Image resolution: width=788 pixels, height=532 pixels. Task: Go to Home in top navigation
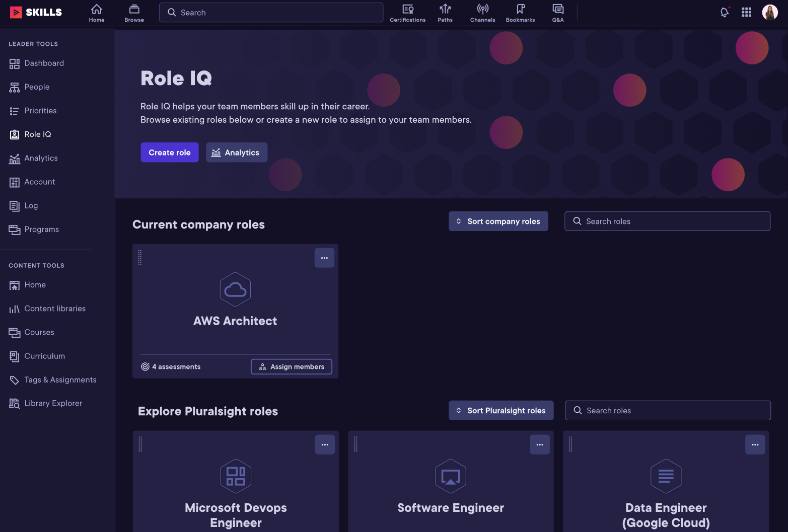(97, 13)
